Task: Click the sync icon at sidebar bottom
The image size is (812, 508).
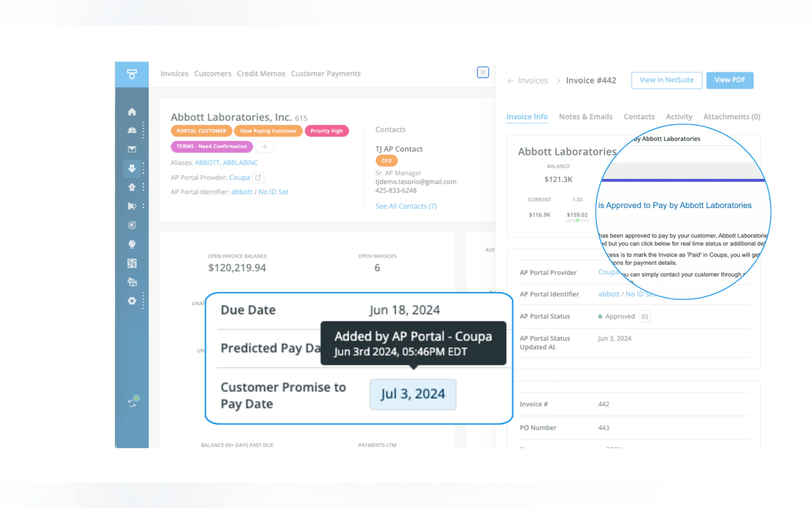Action: (x=132, y=402)
